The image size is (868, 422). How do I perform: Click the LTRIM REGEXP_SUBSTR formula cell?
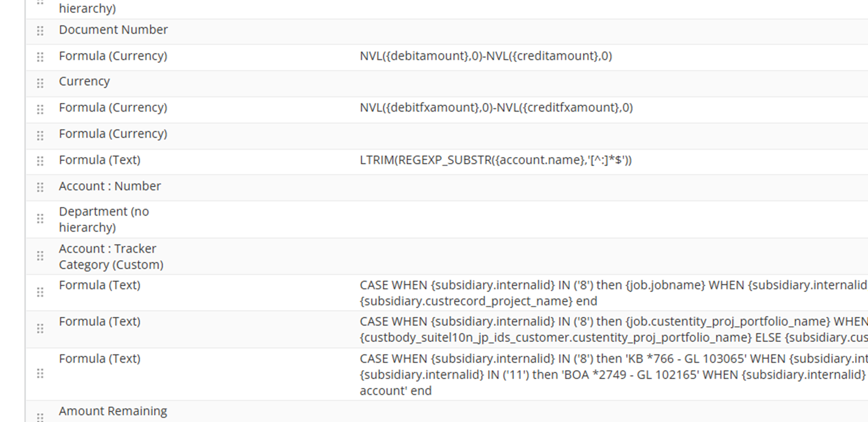496,160
